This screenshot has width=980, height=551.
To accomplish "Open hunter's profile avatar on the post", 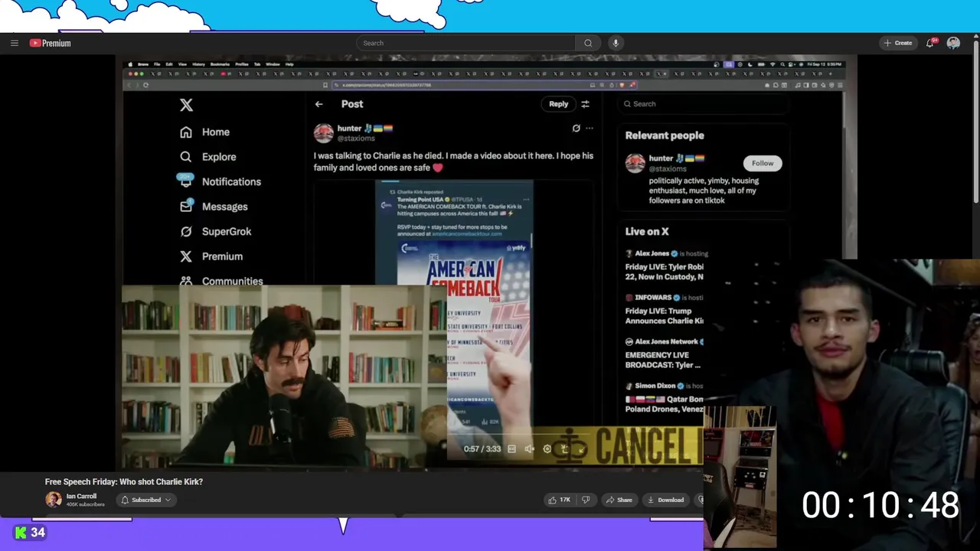I will pyautogui.click(x=324, y=133).
